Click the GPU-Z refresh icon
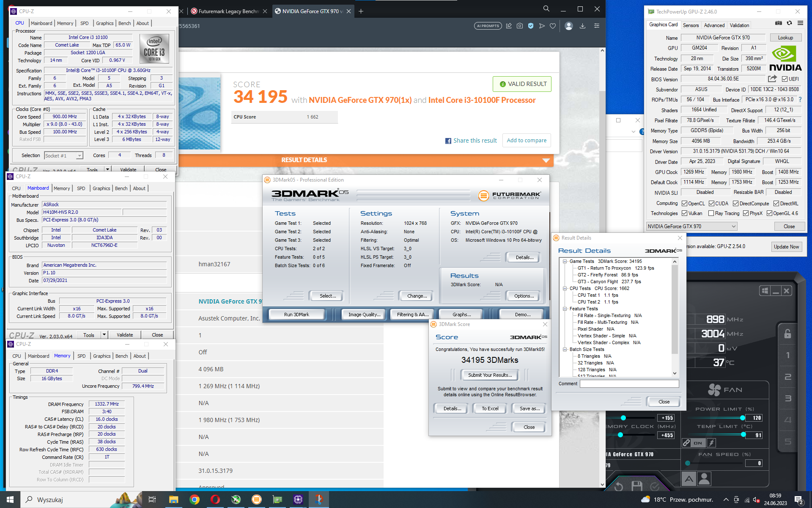The height and width of the screenshot is (508, 812). (789, 23)
